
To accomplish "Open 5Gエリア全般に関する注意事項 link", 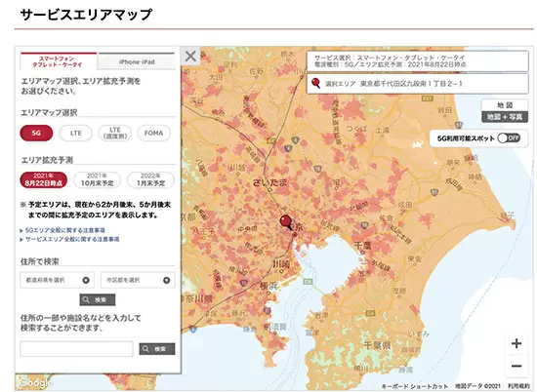I will 64,230.
